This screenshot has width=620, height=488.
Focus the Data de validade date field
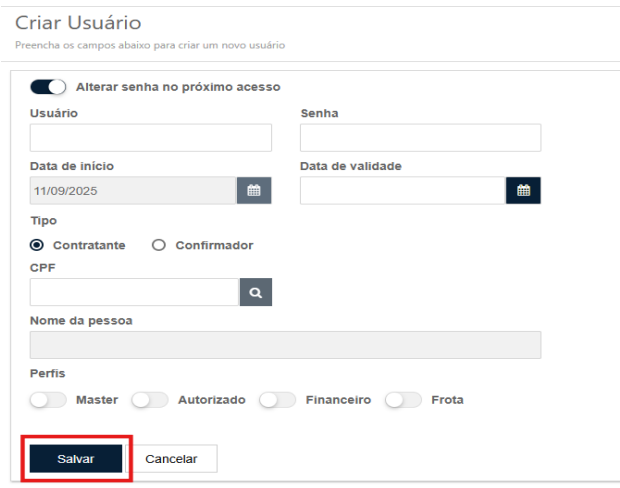coord(402,190)
